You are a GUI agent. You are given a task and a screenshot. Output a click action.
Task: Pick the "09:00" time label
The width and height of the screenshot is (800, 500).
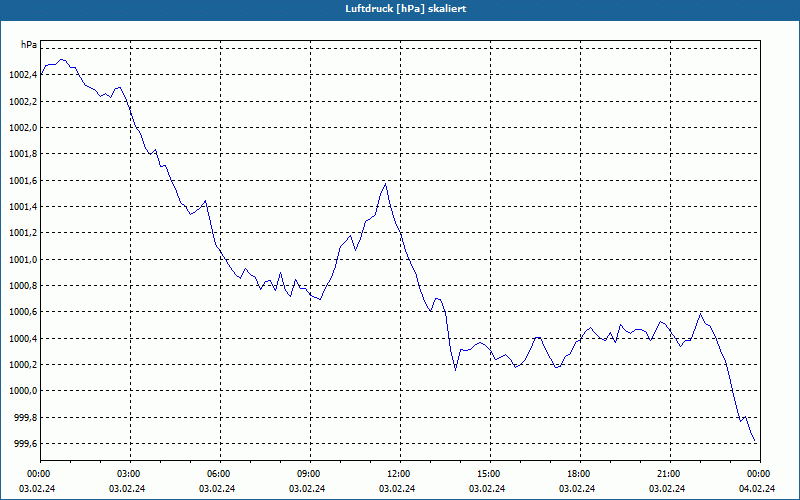click(310, 474)
